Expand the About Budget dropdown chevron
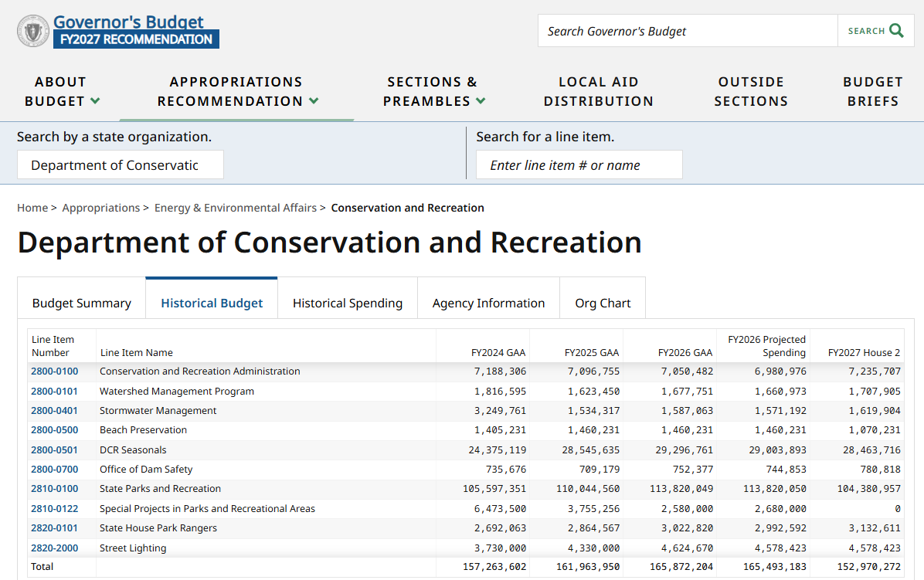This screenshot has height=580, width=924. coord(96,100)
